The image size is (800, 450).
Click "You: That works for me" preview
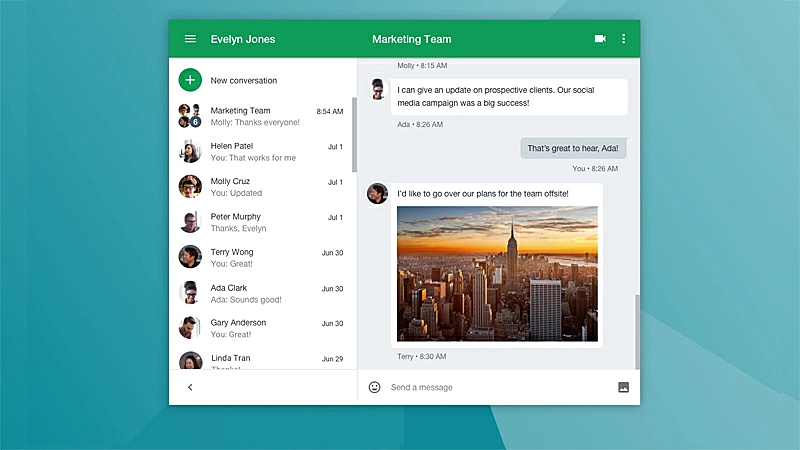(253, 158)
